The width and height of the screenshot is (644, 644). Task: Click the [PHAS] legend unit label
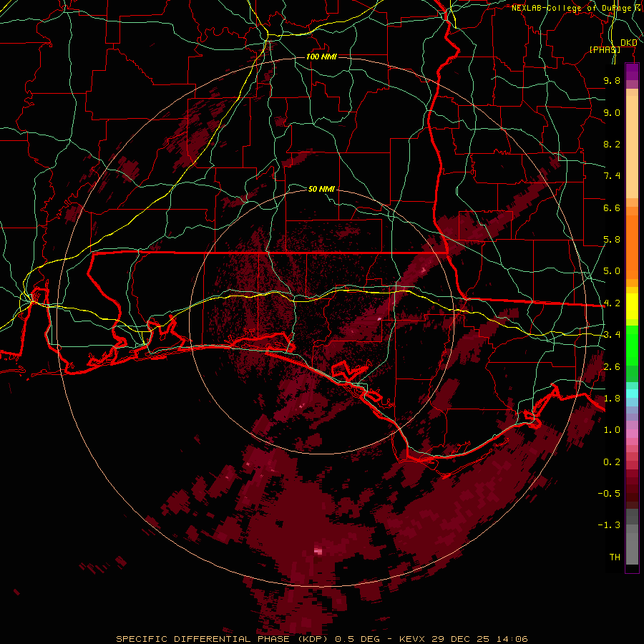[x=605, y=50]
